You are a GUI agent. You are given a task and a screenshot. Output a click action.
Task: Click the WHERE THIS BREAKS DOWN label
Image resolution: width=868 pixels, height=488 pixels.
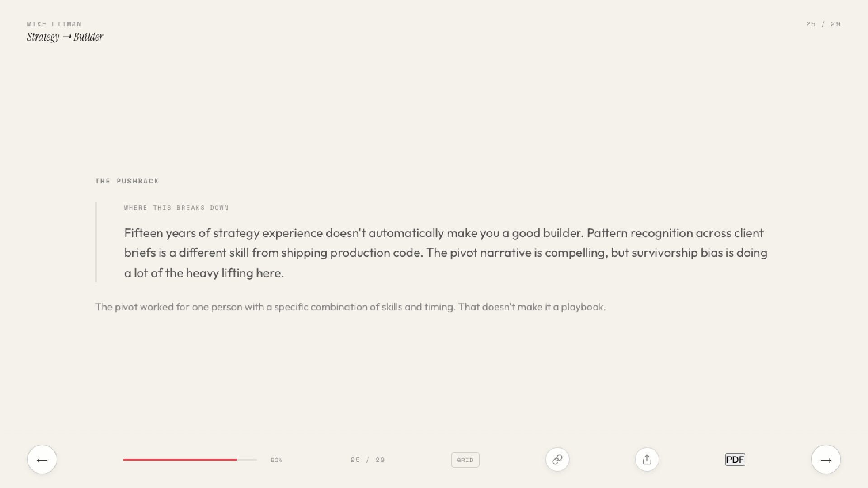coord(176,208)
